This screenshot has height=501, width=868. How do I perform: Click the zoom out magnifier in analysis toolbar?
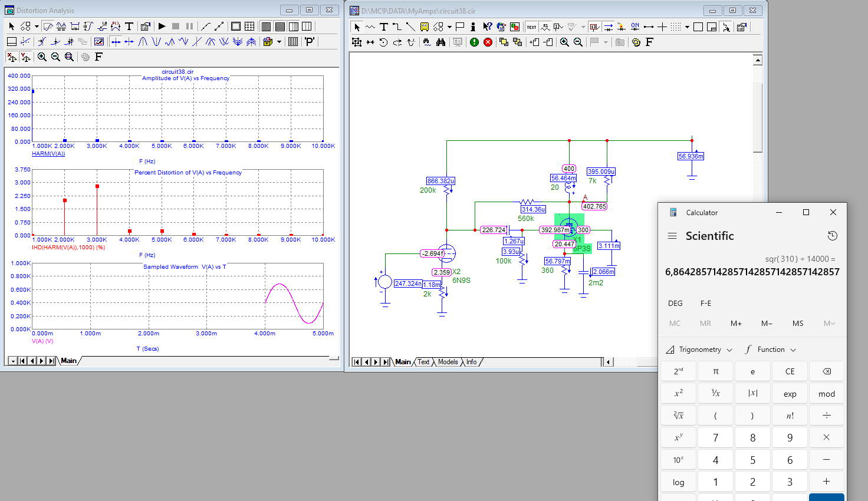click(x=55, y=57)
